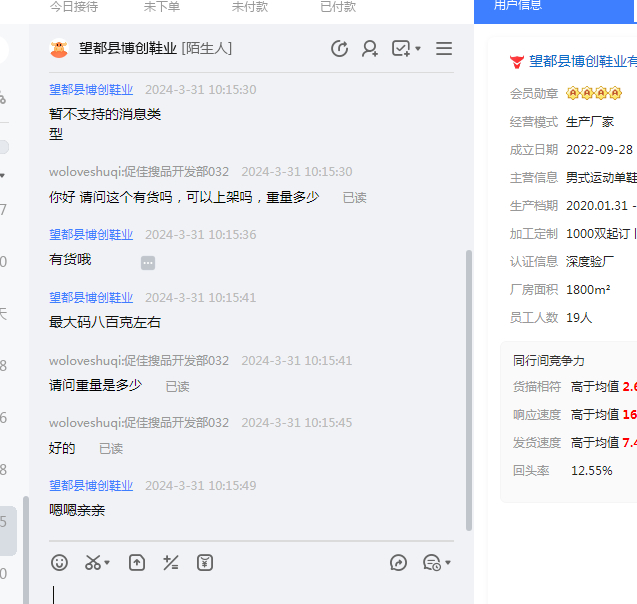The width and height of the screenshot is (637, 604).
Task: Click the message input field
Action: [x=251, y=593]
